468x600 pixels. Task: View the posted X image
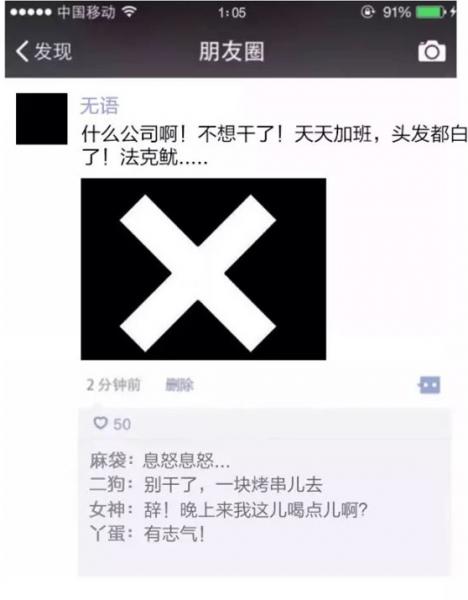203,269
